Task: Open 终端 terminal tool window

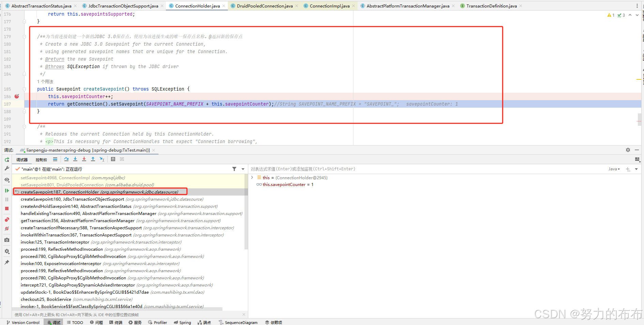Action: (116, 322)
